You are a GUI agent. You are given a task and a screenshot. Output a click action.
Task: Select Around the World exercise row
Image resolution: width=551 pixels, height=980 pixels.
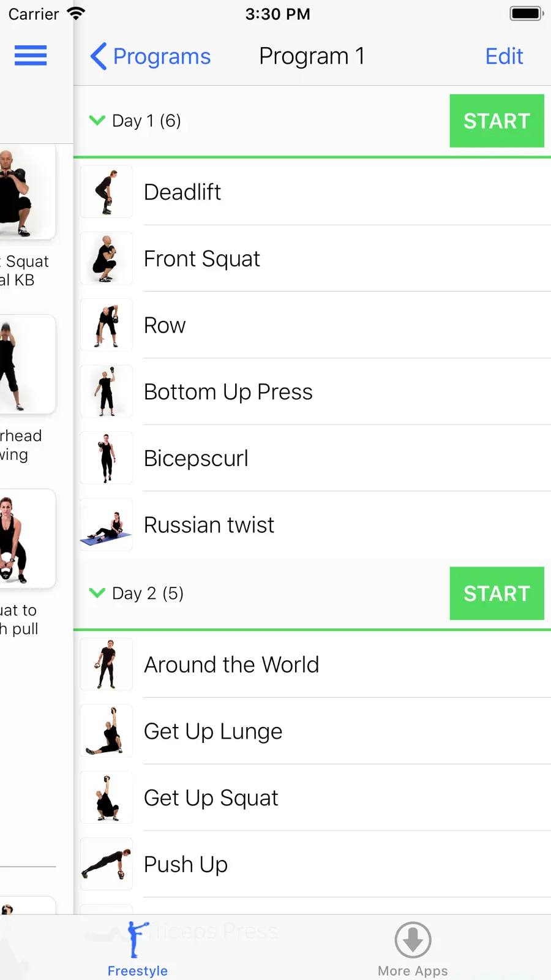click(x=312, y=665)
